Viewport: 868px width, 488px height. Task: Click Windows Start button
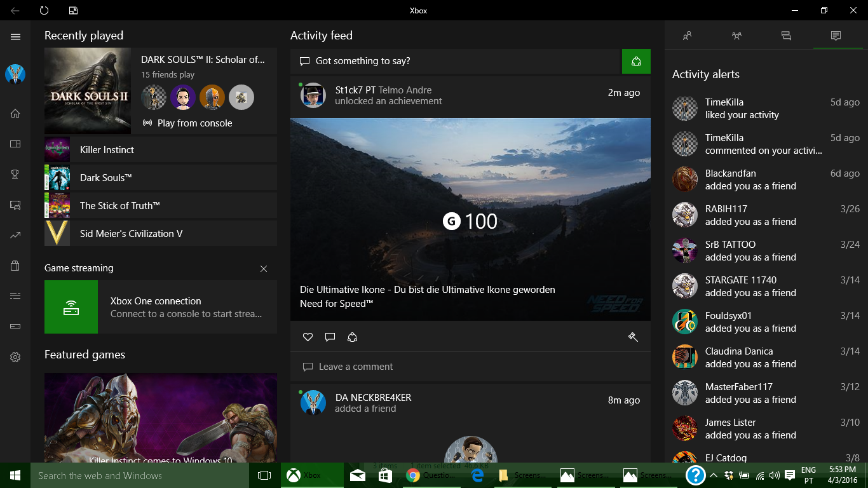[x=15, y=475]
